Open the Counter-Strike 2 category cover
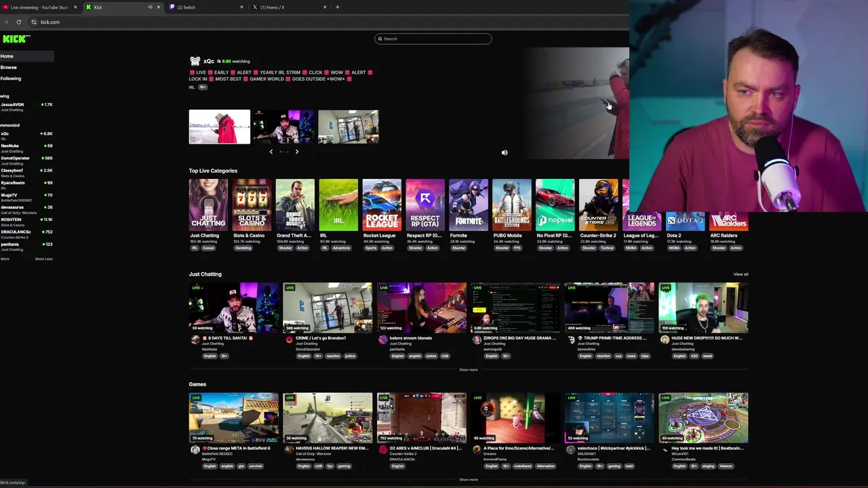 (599, 205)
